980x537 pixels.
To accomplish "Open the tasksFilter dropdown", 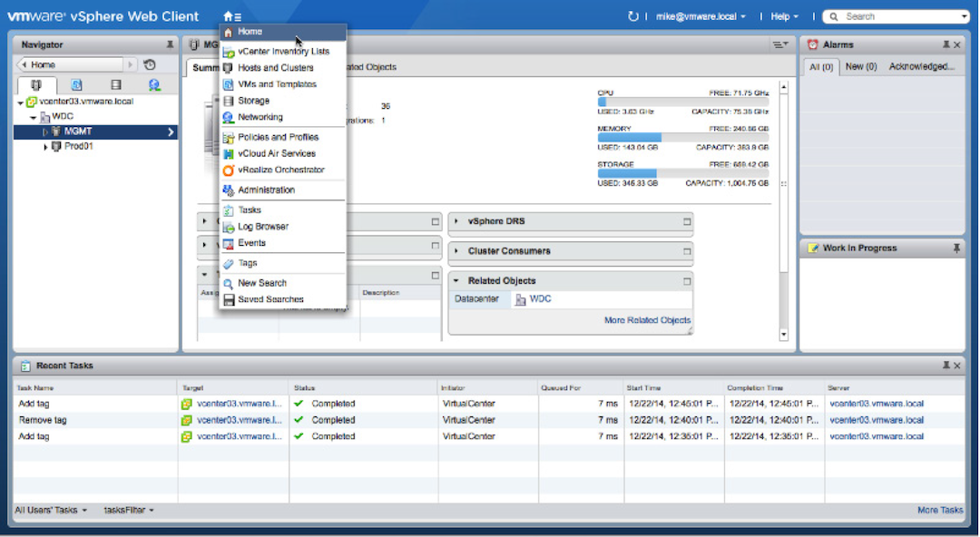I will pyautogui.click(x=129, y=510).
